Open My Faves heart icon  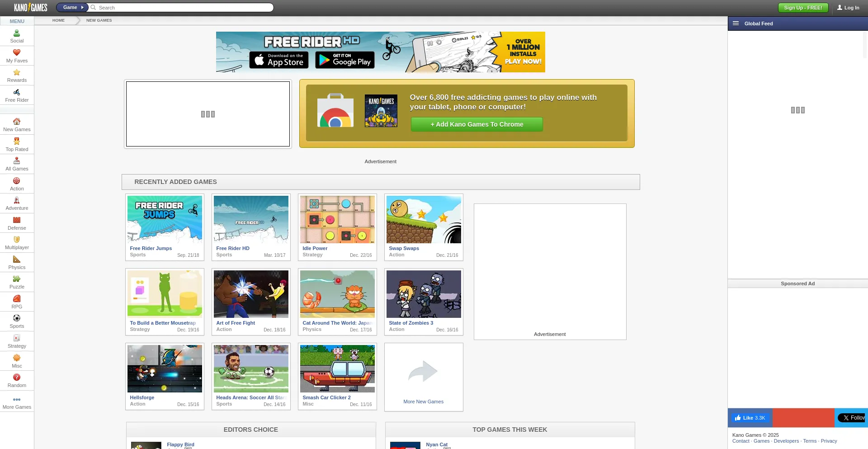point(17,53)
